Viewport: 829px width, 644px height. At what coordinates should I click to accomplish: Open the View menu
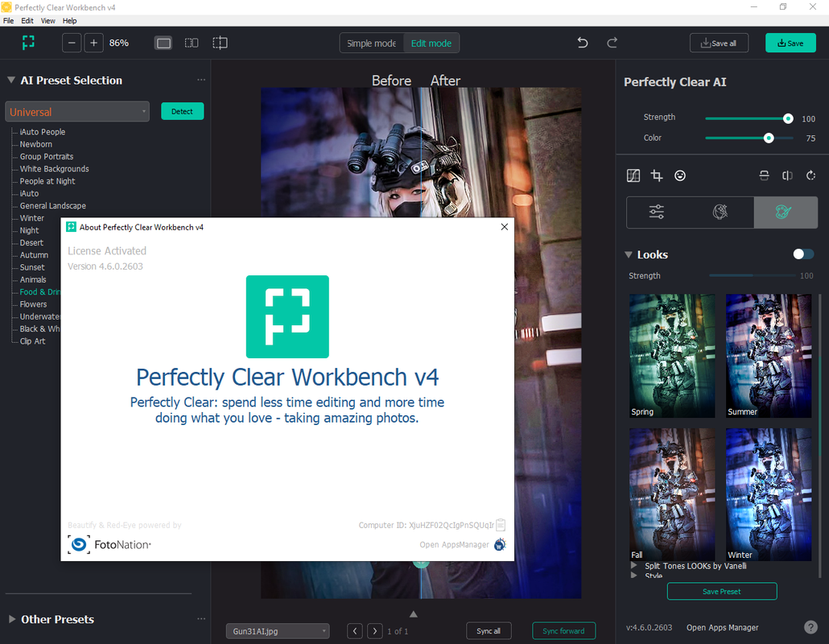pyautogui.click(x=48, y=21)
